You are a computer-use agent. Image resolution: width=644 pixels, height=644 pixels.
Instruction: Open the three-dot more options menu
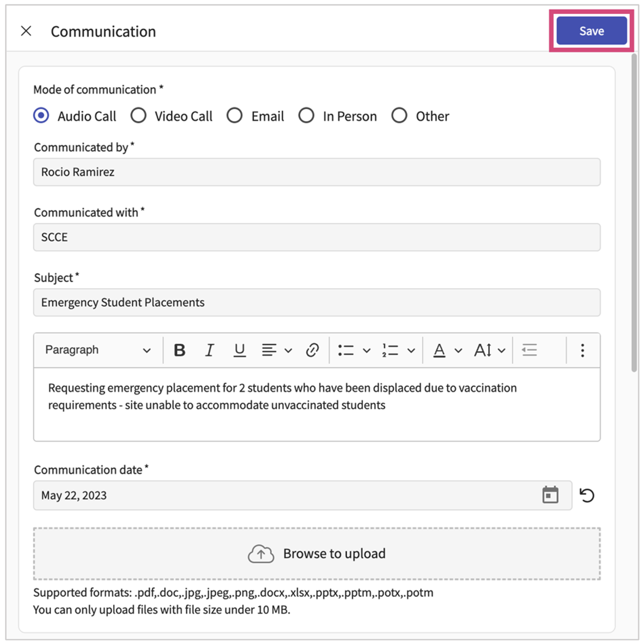coord(582,350)
